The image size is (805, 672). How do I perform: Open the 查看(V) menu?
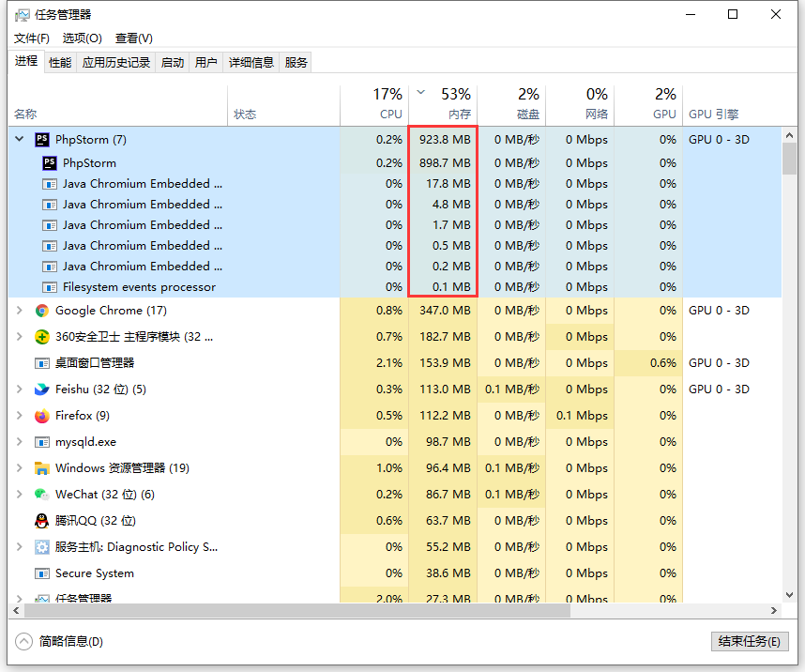[134, 38]
